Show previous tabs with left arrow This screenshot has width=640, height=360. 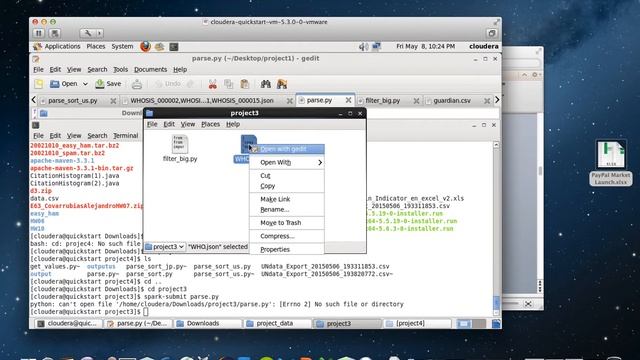[x=34, y=100]
